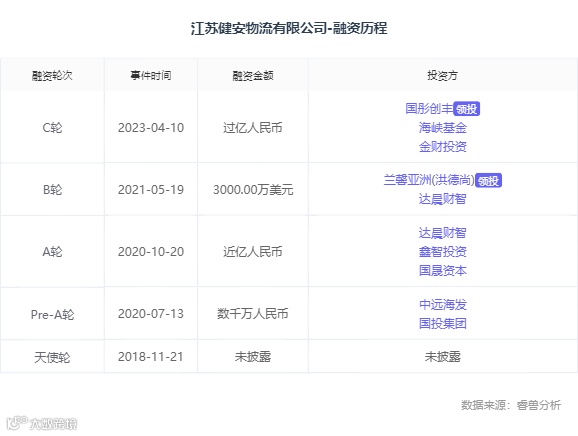578x436 pixels.
Task: Click the title 江苏健安物流有限公司-融资历程
Action: (x=289, y=28)
